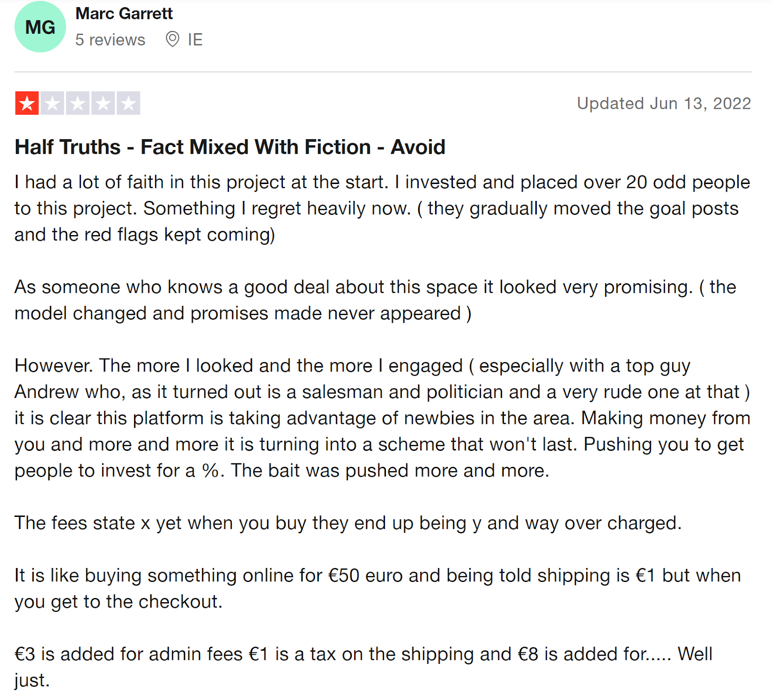Click the IE country code

pyautogui.click(x=195, y=40)
